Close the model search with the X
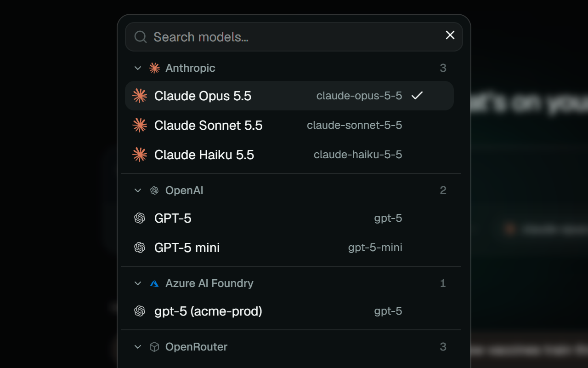Image resolution: width=588 pixels, height=368 pixels. click(x=450, y=35)
